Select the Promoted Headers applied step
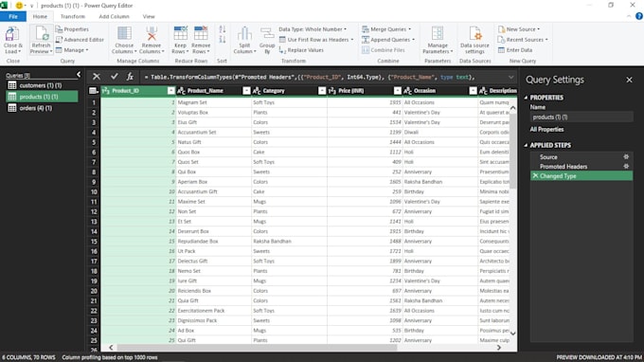Viewport: 644px width, 362px height. (x=581, y=167)
